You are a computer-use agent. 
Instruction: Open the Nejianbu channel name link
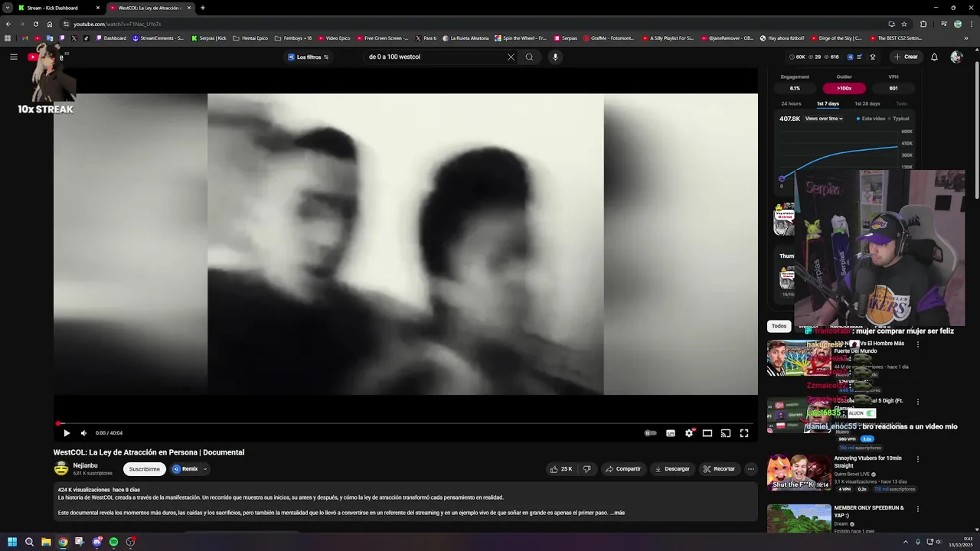tap(85, 465)
